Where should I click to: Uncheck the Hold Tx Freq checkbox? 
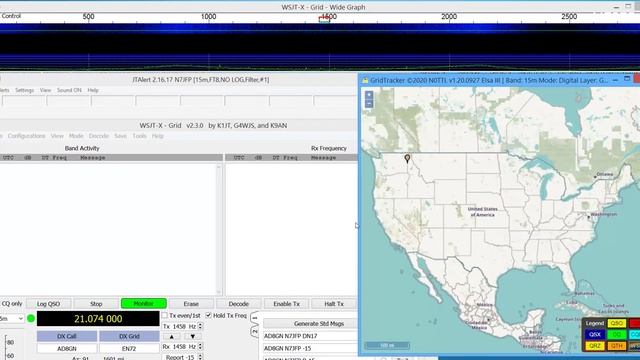click(209, 316)
